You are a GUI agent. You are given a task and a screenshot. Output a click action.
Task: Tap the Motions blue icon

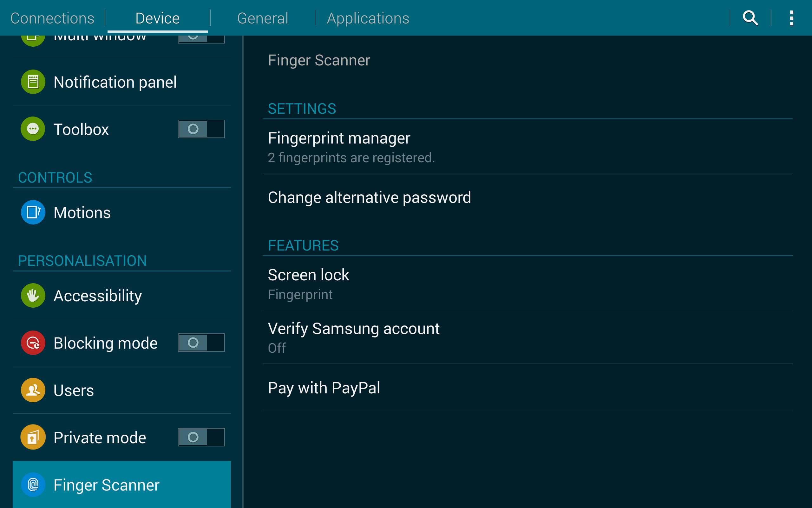tap(33, 212)
